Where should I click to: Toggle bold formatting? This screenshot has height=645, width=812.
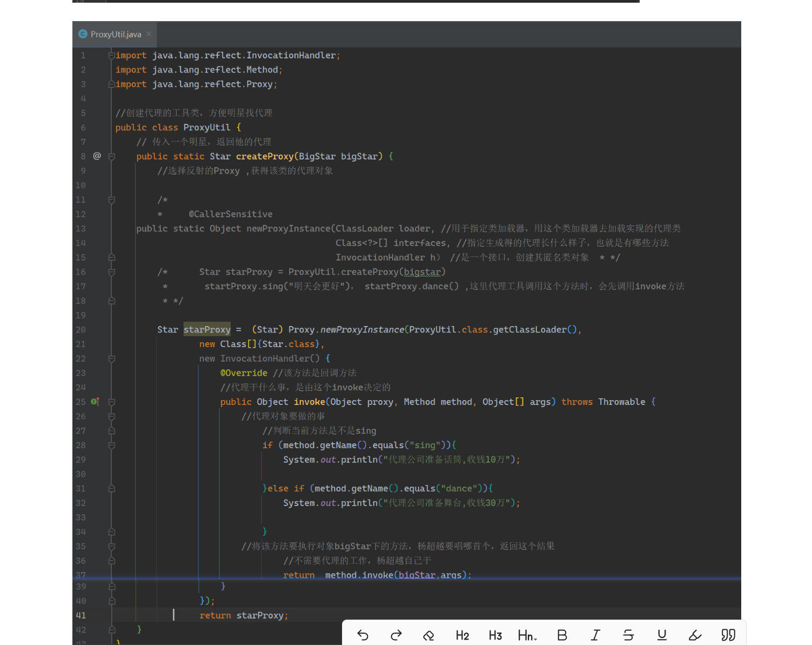[562, 635]
